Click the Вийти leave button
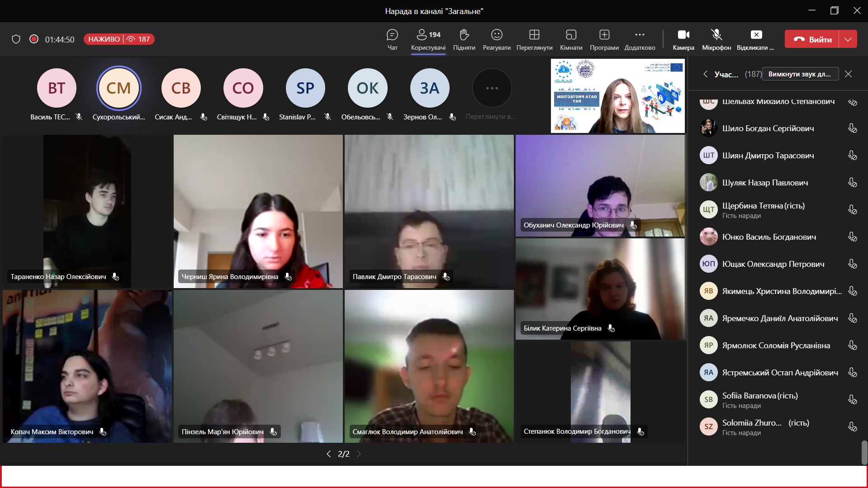 coord(812,39)
